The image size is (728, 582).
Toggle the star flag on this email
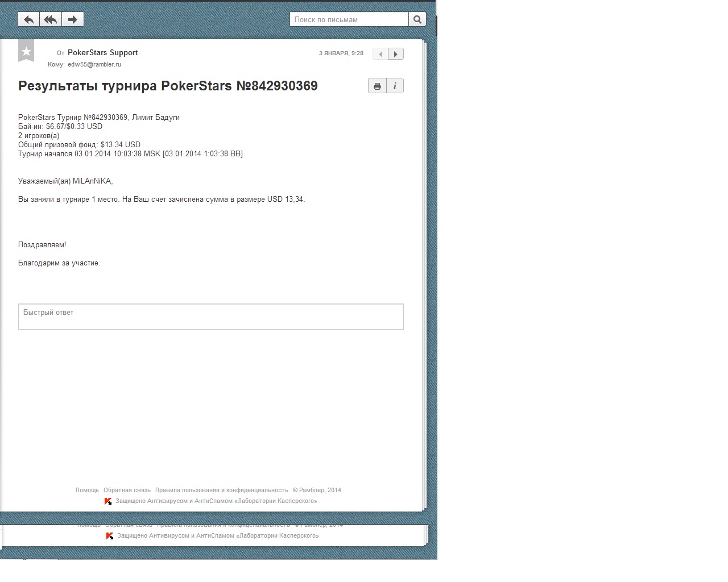point(26,51)
